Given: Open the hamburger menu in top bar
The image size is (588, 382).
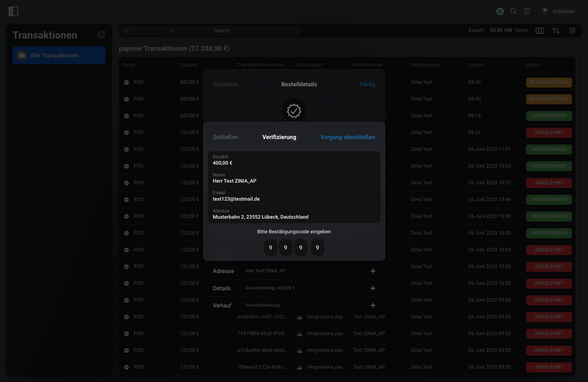Looking at the screenshot, I should pos(527,11).
